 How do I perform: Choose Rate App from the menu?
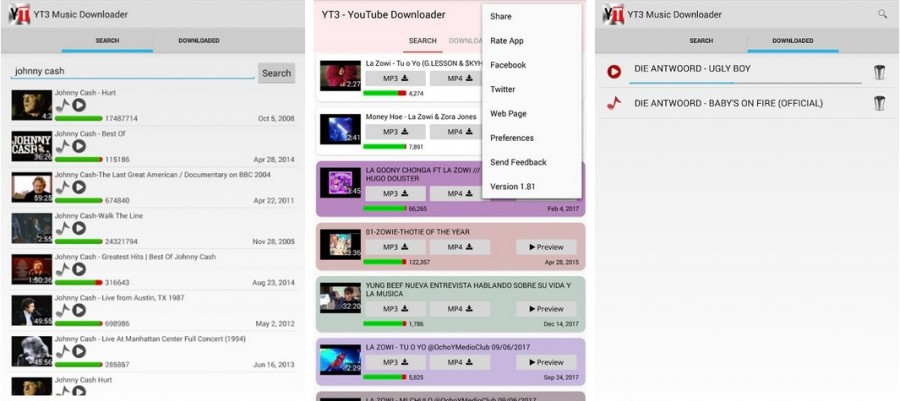click(x=532, y=41)
